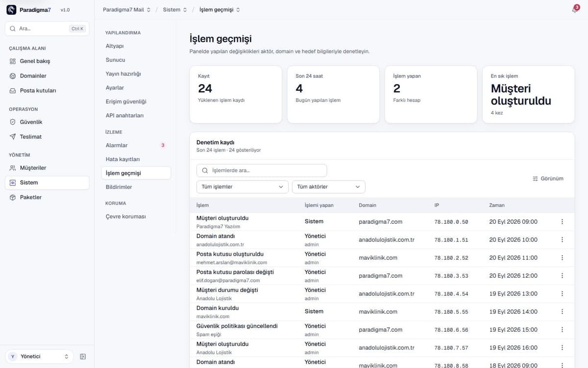Click the IP column header
The width and height of the screenshot is (588, 368).
(x=437, y=205)
